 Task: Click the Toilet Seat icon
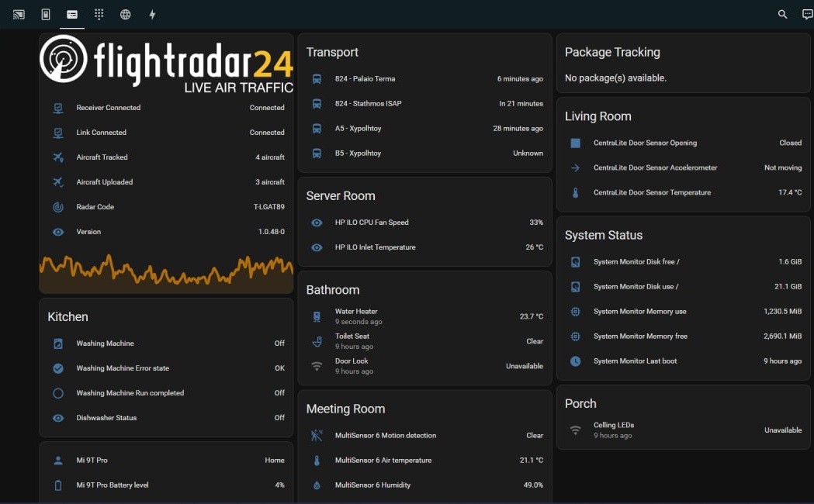point(317,341)
